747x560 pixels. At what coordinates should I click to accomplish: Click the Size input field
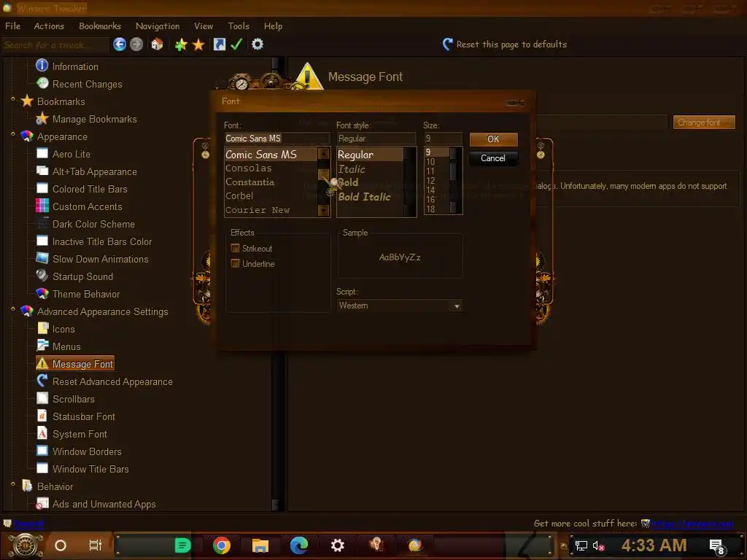(x=443, y=139)
